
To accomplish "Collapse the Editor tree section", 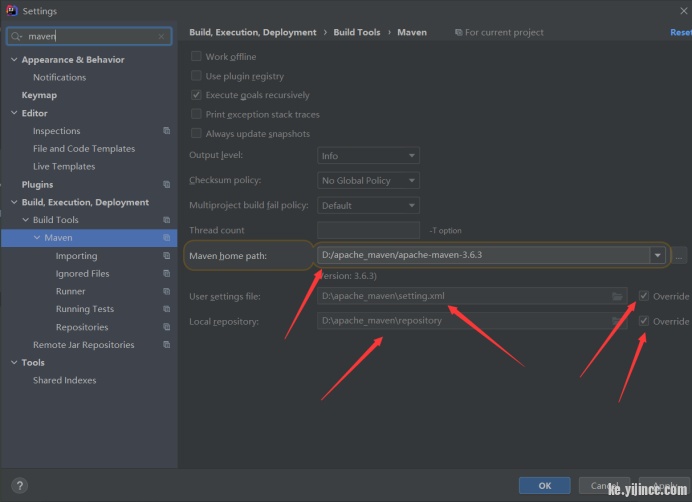I will click(x=14, y=113).
